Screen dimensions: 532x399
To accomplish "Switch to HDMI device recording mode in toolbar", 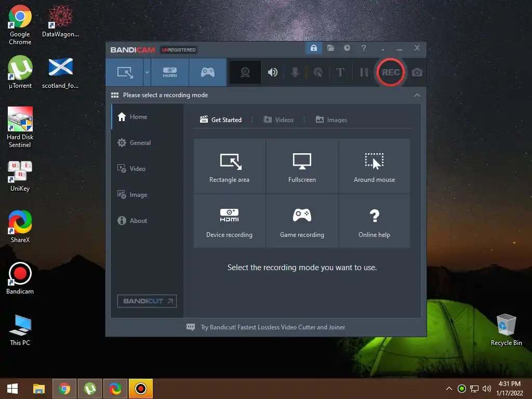I will pos(170,72).
